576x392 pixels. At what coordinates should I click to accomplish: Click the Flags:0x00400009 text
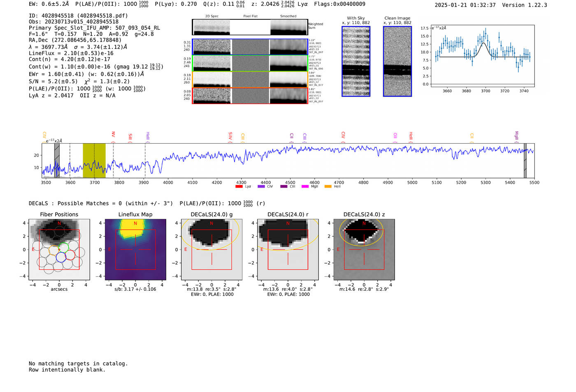click(339, 4)
